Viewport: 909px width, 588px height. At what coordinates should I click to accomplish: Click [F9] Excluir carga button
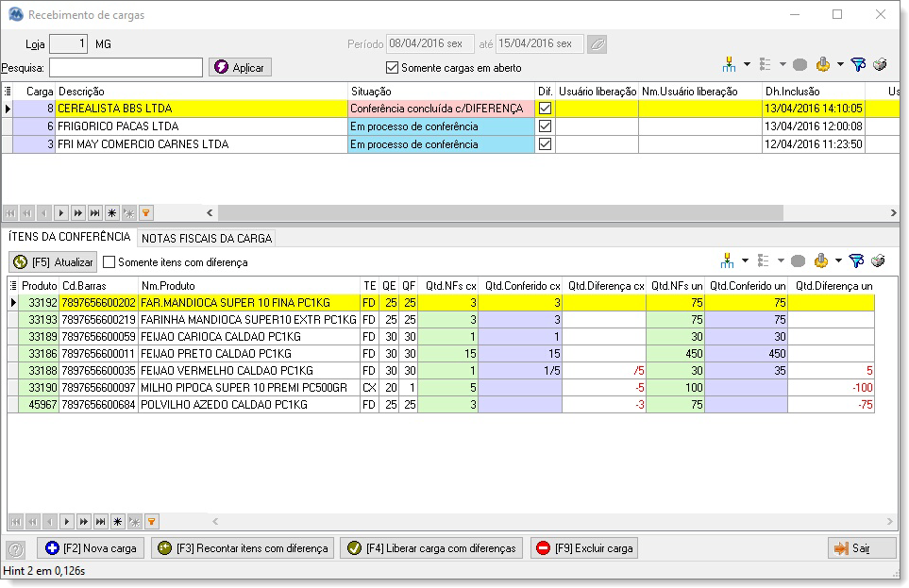click(584, 548)
